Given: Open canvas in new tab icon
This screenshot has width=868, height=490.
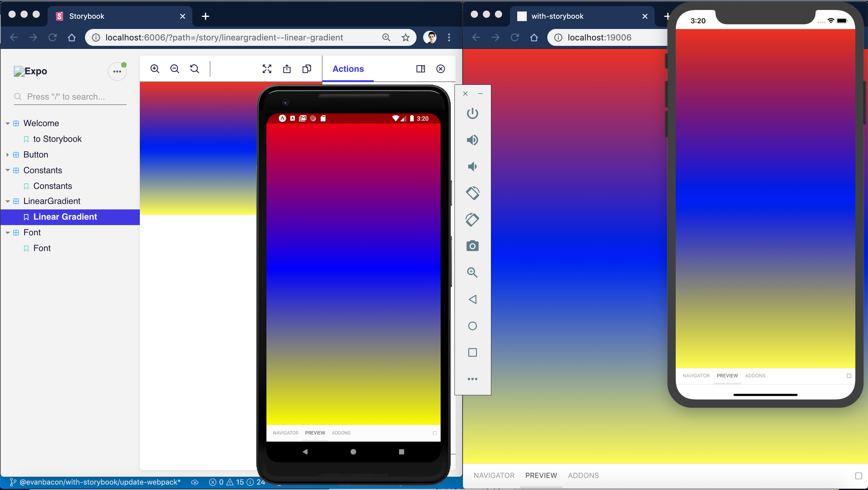Looking at the screenshot, I should coord(287,69).
